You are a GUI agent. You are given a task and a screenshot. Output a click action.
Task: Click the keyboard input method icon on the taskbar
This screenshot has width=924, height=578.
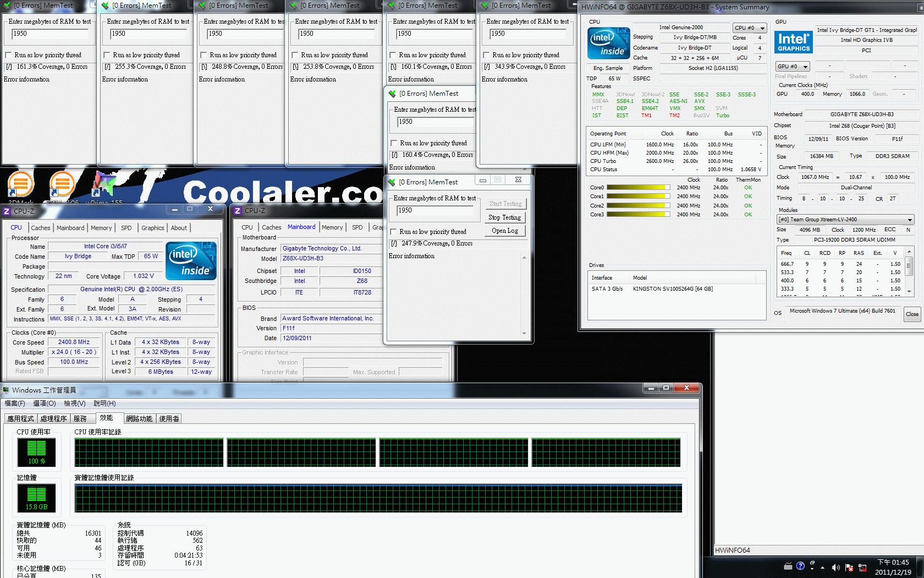788,565
